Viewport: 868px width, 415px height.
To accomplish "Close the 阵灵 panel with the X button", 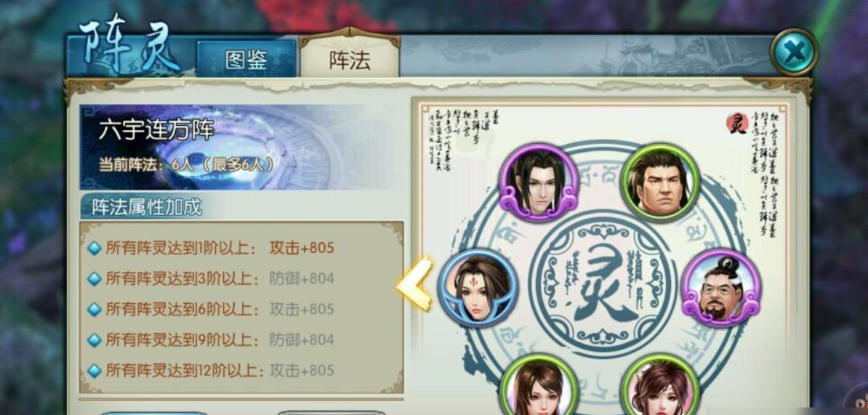I will tap(794, 52).
